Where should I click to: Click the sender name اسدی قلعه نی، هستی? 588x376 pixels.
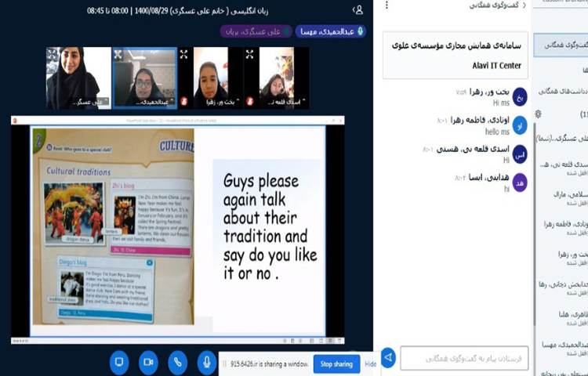click(x=474, y=149)
